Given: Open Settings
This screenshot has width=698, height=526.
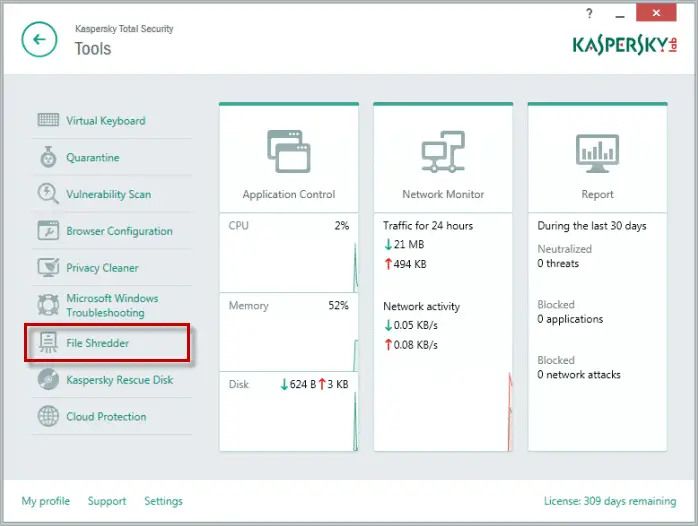Looking at the screenshot, I should pyautogui.click(x=163, y=501).
